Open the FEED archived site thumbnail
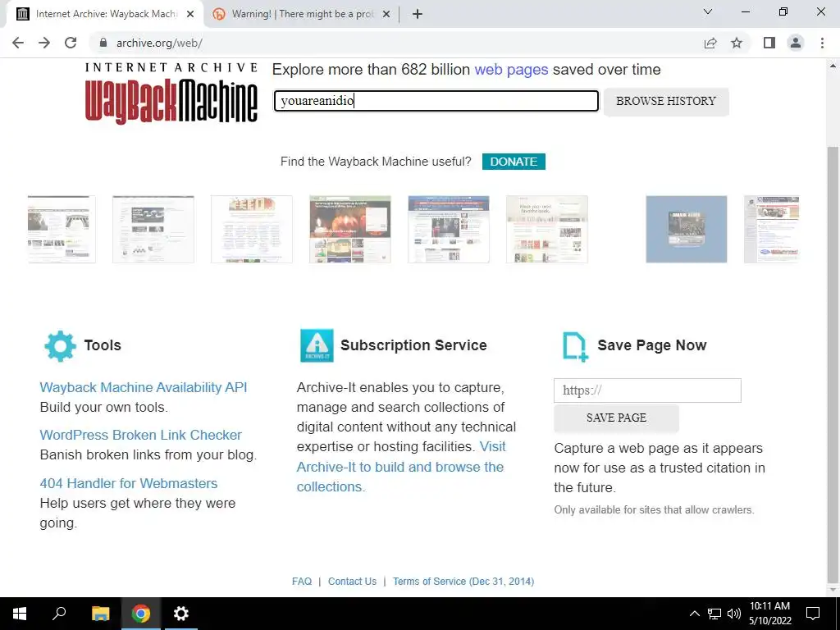 [x=252, y=230]
